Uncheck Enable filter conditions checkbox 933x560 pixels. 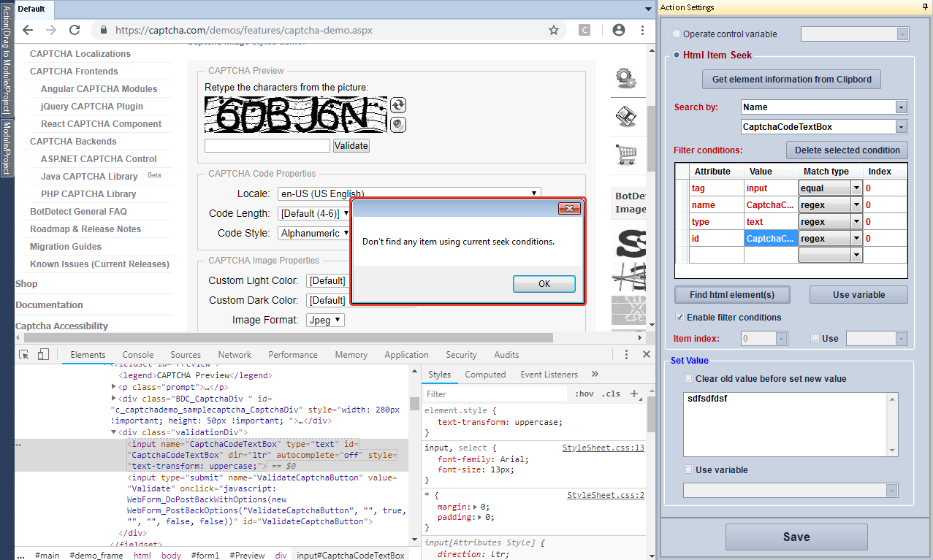click(x=680, y=318)
